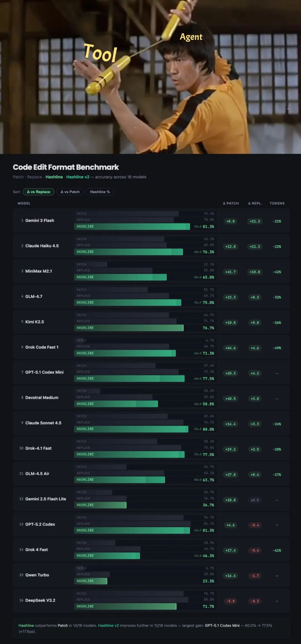The height and width of the screenshot is (644, 301).
Task: Click the -61% tokens value
Action: [277, 550]
